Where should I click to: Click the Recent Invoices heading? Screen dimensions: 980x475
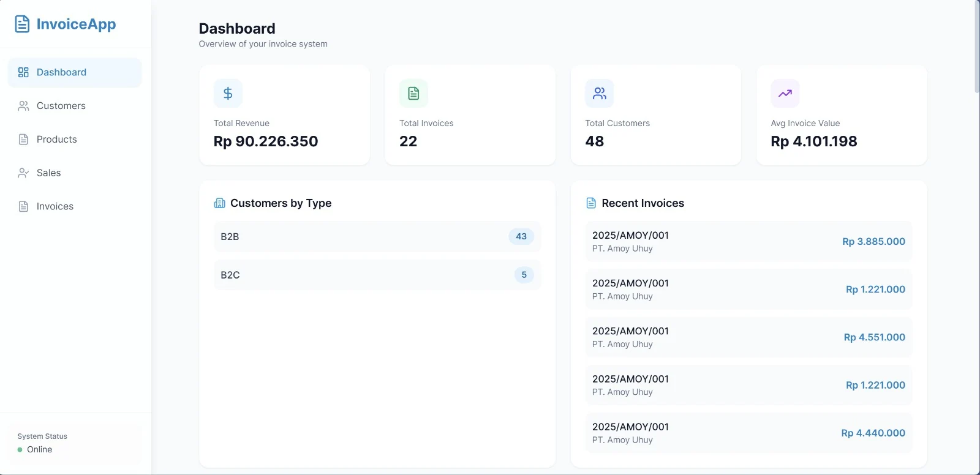pyautogui.click(x=643, y=203)
